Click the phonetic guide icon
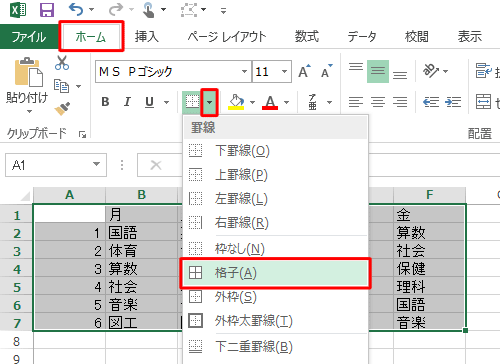 (313, 102)
